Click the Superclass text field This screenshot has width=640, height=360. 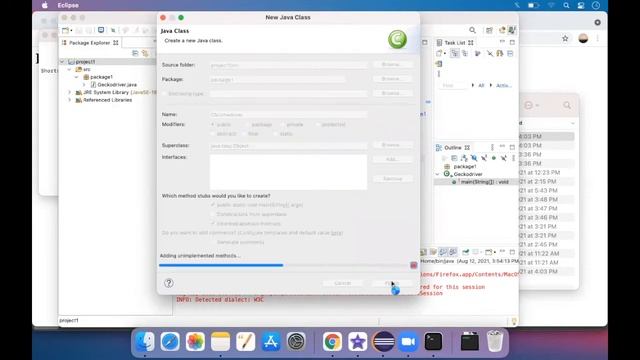288,146
